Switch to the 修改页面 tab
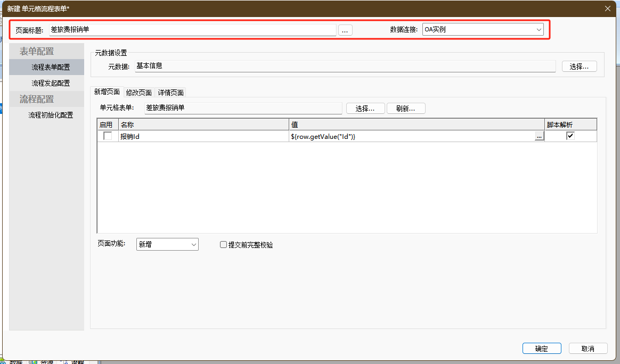Image resolution: width=620 pixels, height=364 pixels. [139, 93]
